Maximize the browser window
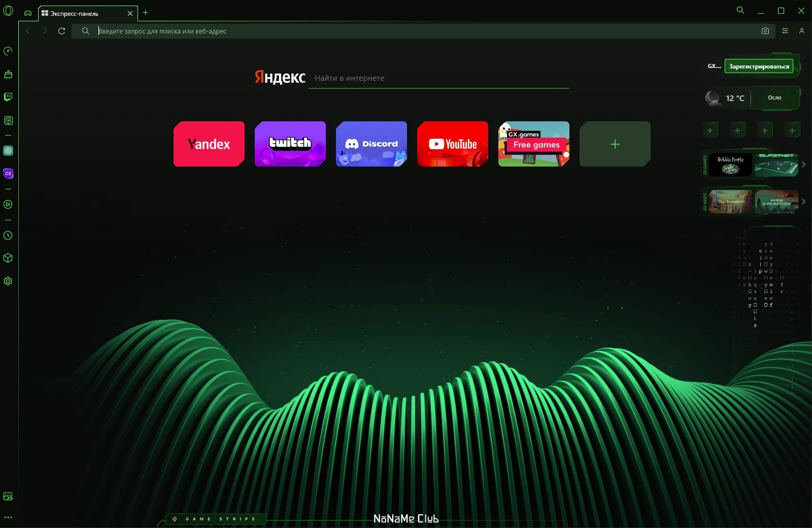This screenshot has width=812, height=528. tap(781, 11)
